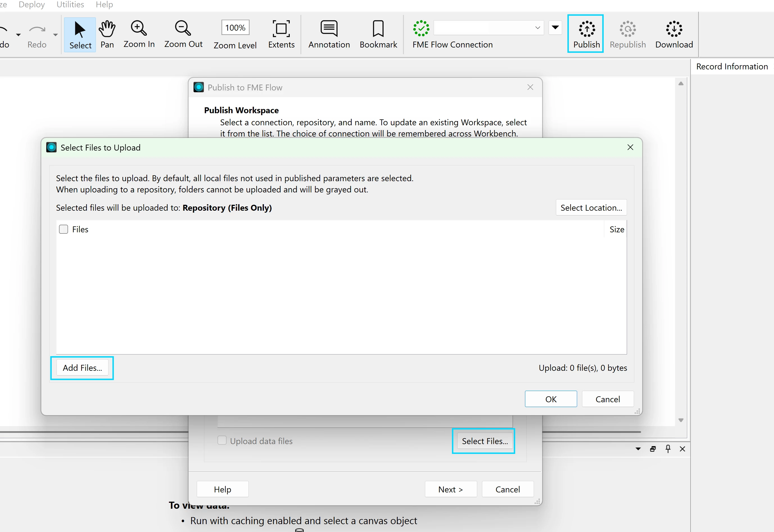This screenshot has width=774, height=532.
Task: Click the Add Files... button
Action: pos(82,368)
